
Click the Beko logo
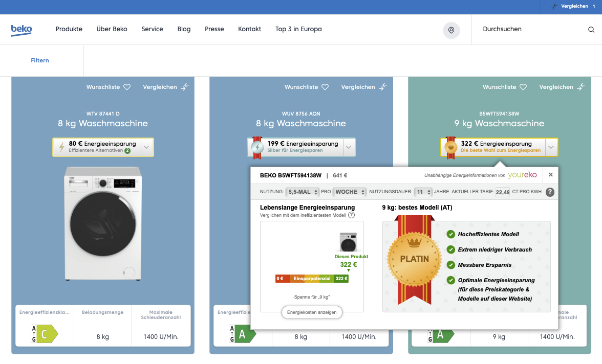click(21, 30)
